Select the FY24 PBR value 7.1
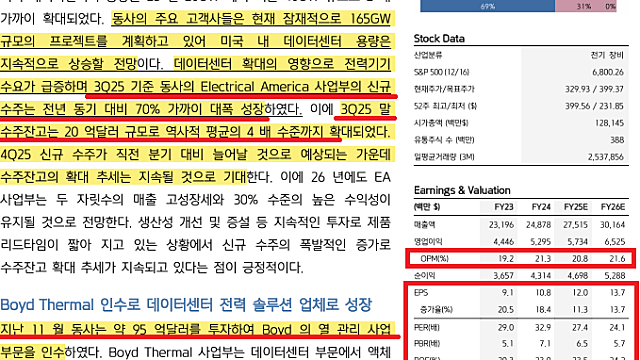This screenshot has height=360, width=640. 545,344
